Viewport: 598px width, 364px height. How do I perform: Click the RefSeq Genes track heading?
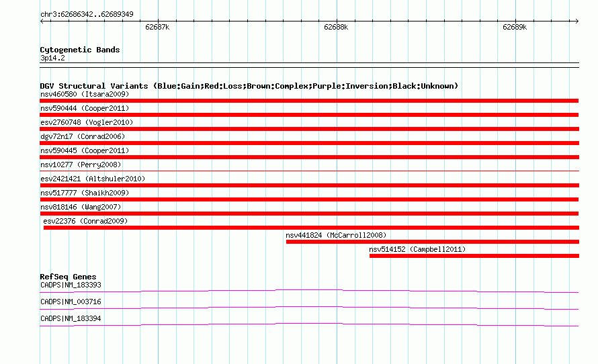coord(68,277)
